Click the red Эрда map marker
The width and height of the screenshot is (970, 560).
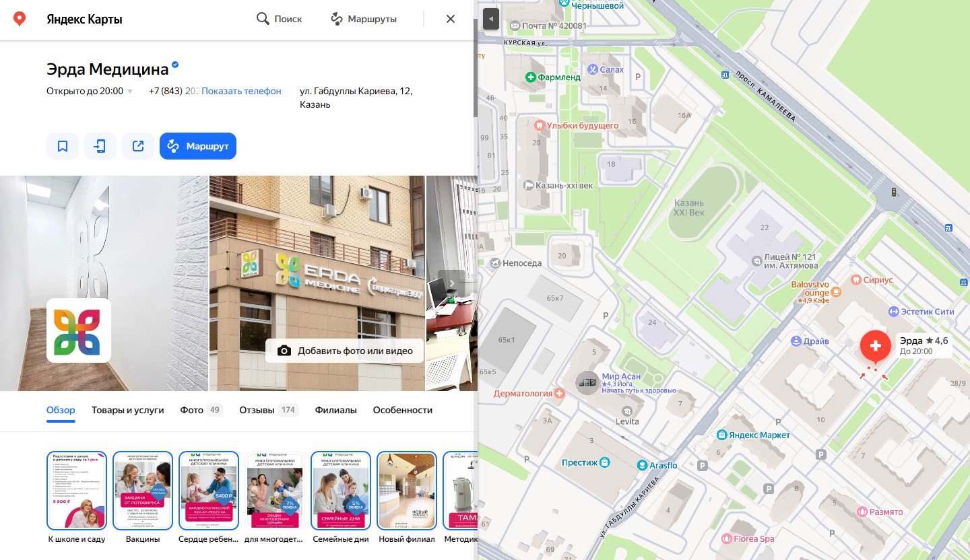[875, 346]
